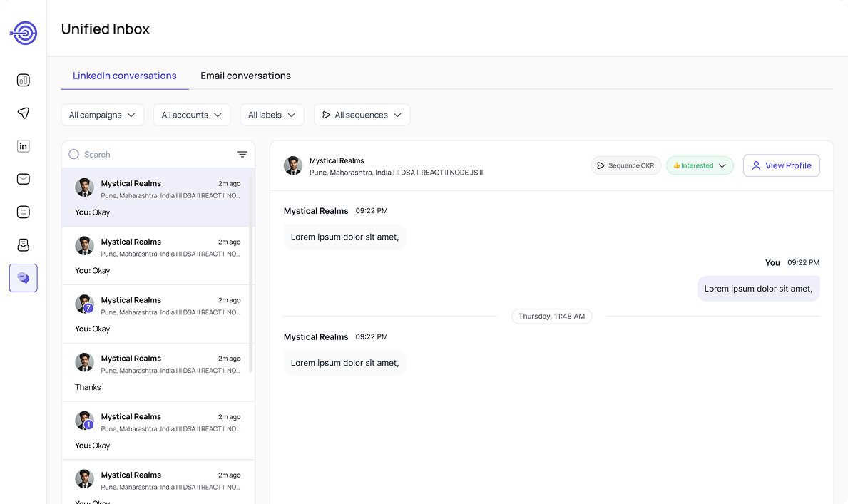Click the filter lines icon beside Search
This screenshot has height=504, width=848.
(x=242, y=155)
